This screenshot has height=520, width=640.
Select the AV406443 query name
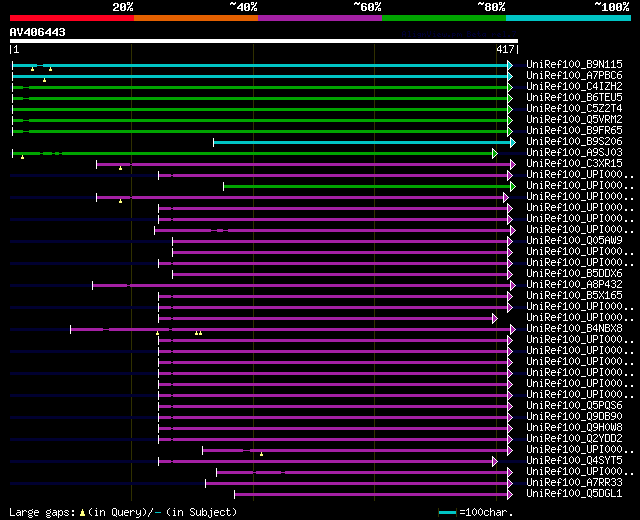(x=38, y=32)
